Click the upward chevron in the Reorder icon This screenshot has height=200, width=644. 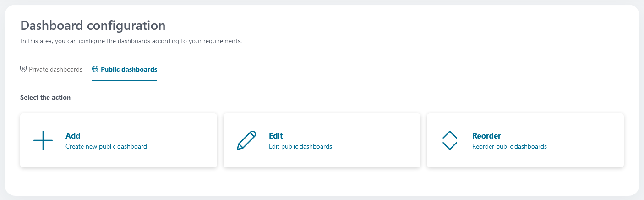(450, 135)
